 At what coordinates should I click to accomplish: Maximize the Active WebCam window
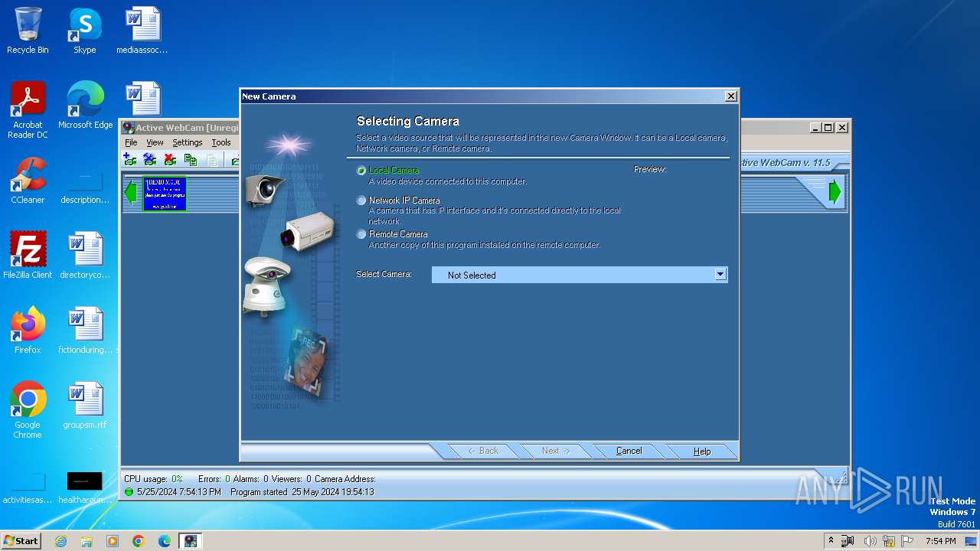(828, 128)
